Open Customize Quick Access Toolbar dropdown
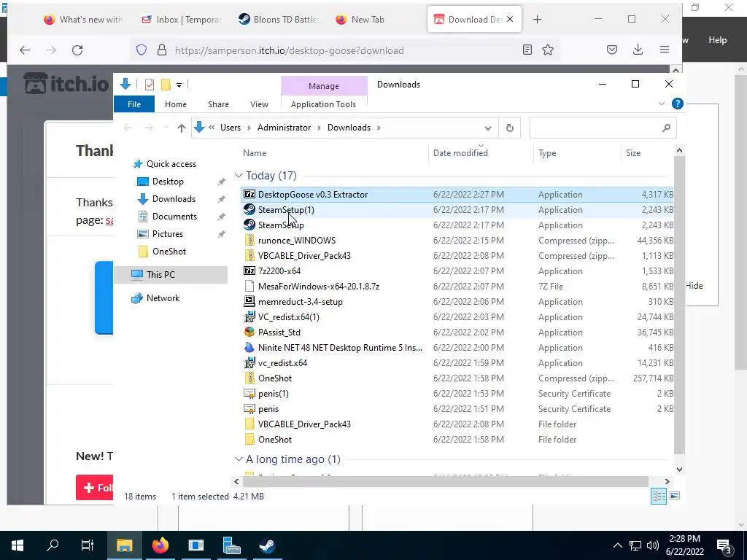The image size is (747, 560). [x=179, y=85]
